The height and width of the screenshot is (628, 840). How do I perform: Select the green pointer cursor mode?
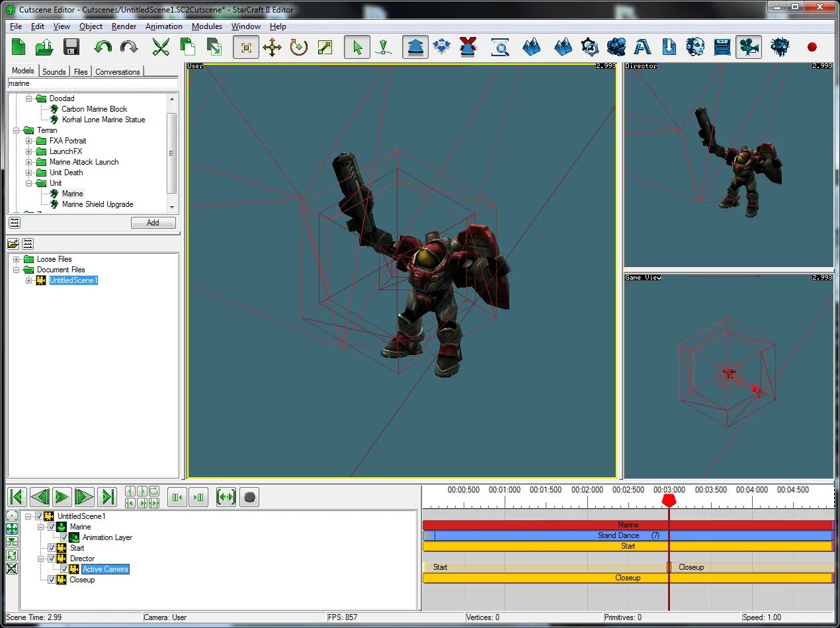click(357, 48)
